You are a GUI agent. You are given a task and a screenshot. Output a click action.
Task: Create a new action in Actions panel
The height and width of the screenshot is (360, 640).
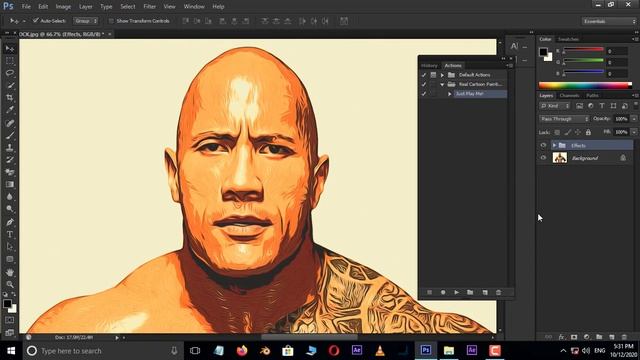click(485, 292)
